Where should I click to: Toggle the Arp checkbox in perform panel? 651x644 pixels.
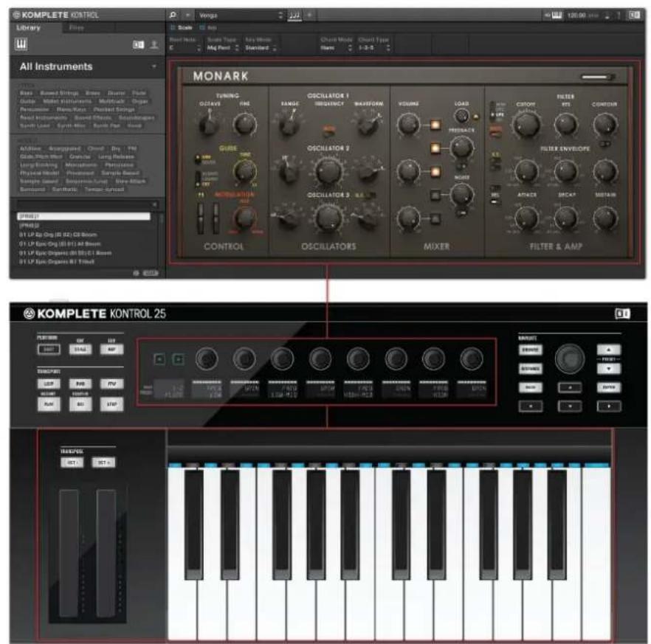(x=201, y=28)
